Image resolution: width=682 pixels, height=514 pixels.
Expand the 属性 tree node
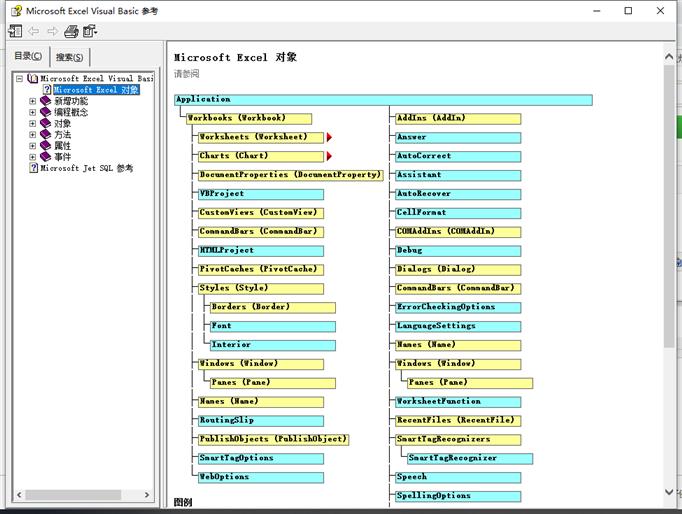[x=33, y=146]
